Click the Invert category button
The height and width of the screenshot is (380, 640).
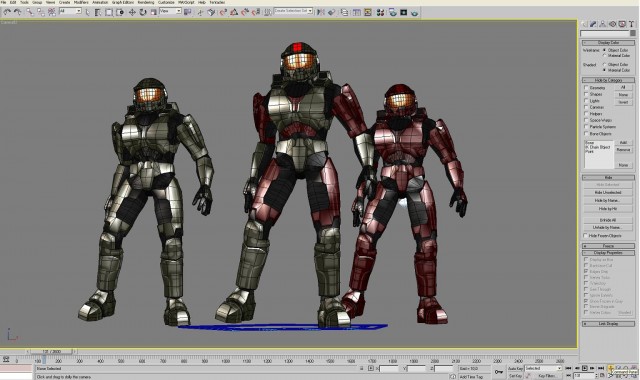(623, 102)
